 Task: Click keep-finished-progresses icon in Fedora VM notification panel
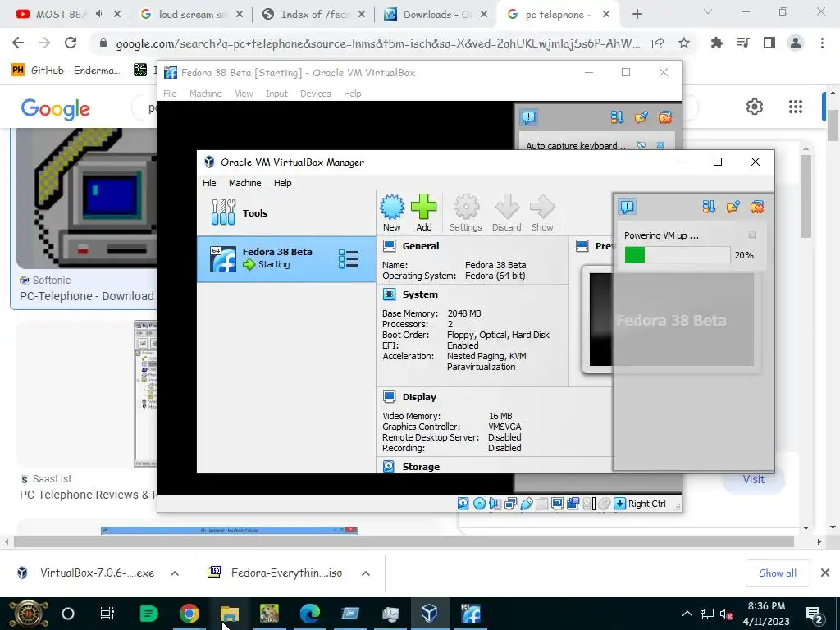coord(641,117)
